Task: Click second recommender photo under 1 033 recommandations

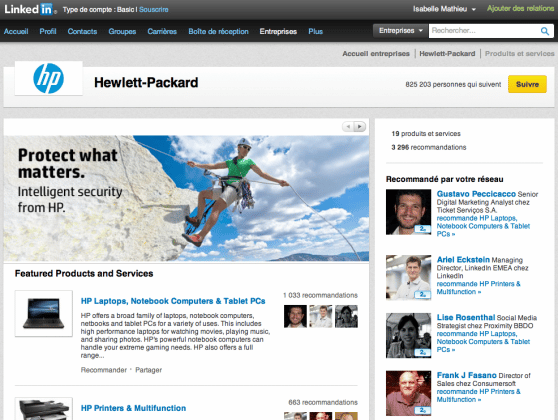Action: (x=321, y=316)
